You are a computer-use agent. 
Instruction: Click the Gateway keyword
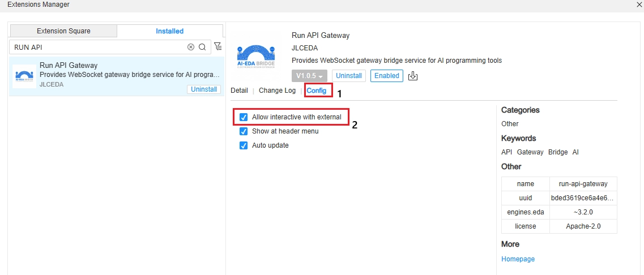pyautogui.click(x=530, y=152)
